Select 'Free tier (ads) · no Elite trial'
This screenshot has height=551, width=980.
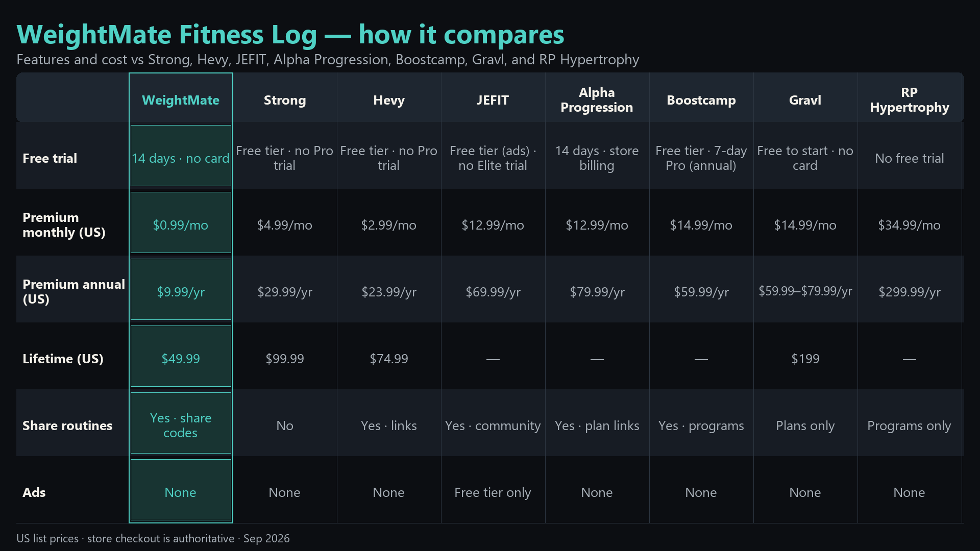(x=493, y=158)
